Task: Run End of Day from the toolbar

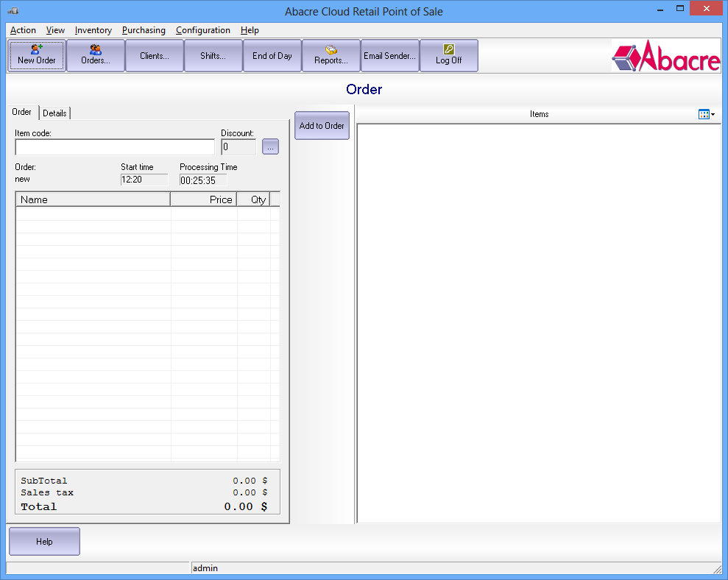Action: [272, 55]
